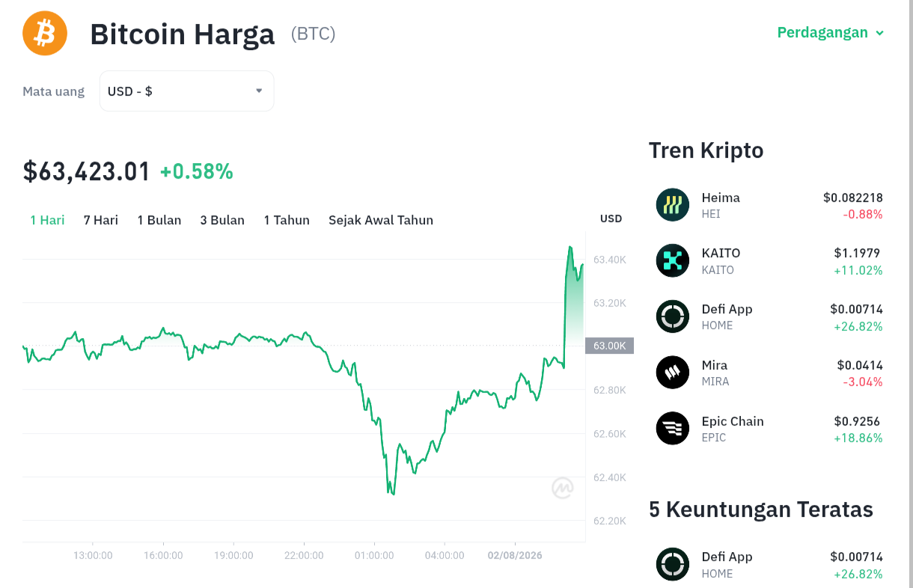Click the Defi App icon in Tren Kripto
913x588 pixels.
[672, 316]
